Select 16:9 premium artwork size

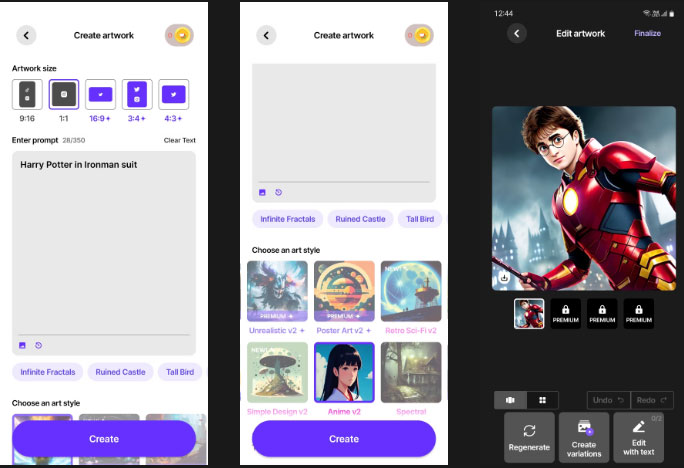(x=100, y=94)
